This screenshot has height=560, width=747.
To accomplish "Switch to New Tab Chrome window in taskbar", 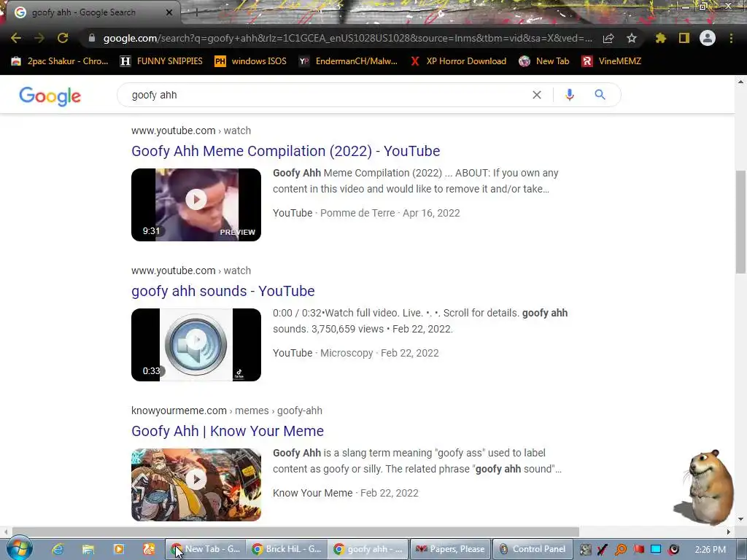I will click(206, 549).
